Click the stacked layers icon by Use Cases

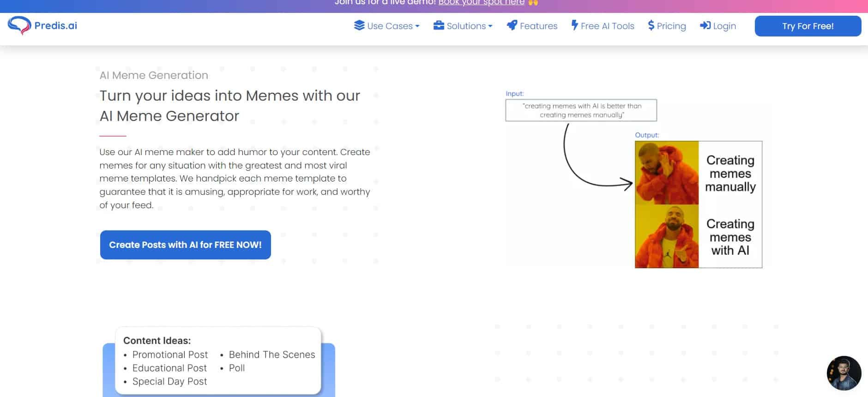[x=359, y=25]
